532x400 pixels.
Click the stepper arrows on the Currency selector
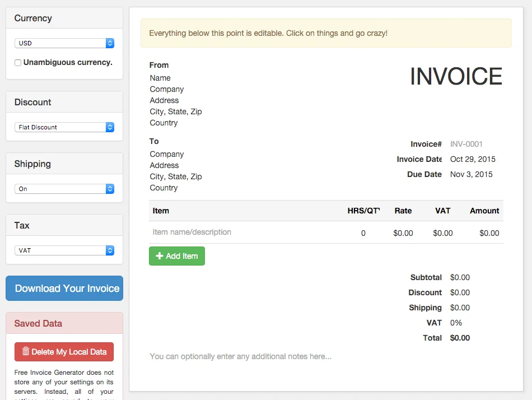click(110, 43)
